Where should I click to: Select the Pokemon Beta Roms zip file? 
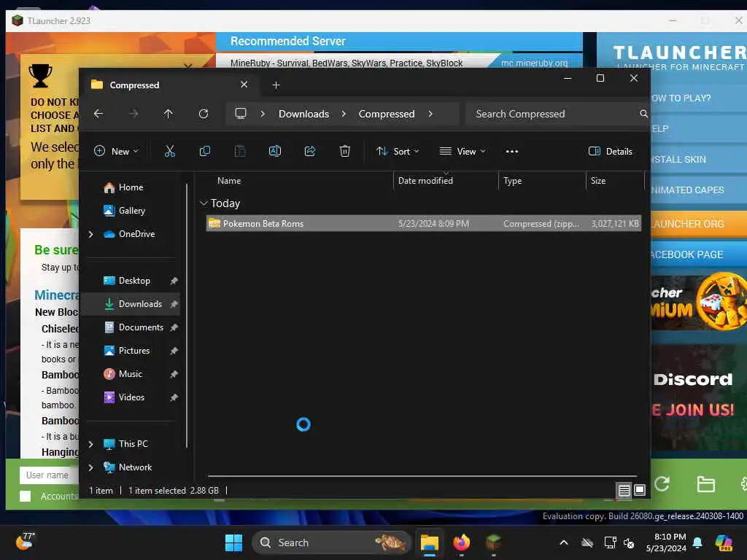tap(424, 223)
